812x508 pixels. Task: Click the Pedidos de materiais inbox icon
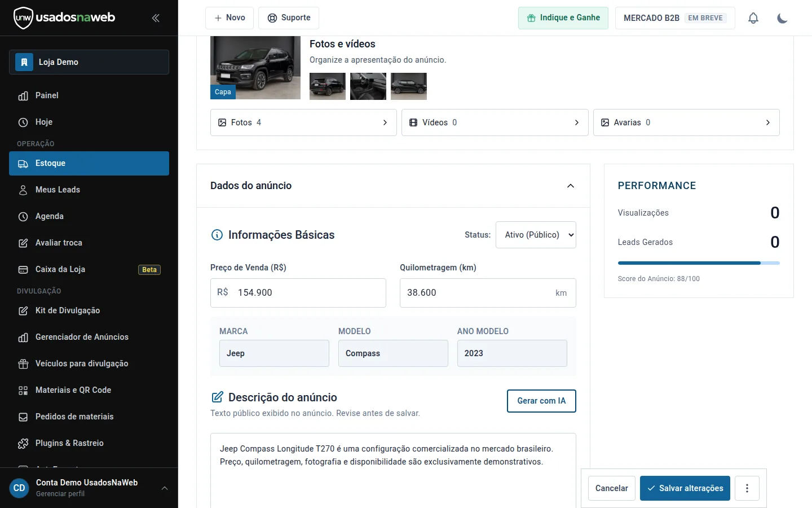[23, 417]
